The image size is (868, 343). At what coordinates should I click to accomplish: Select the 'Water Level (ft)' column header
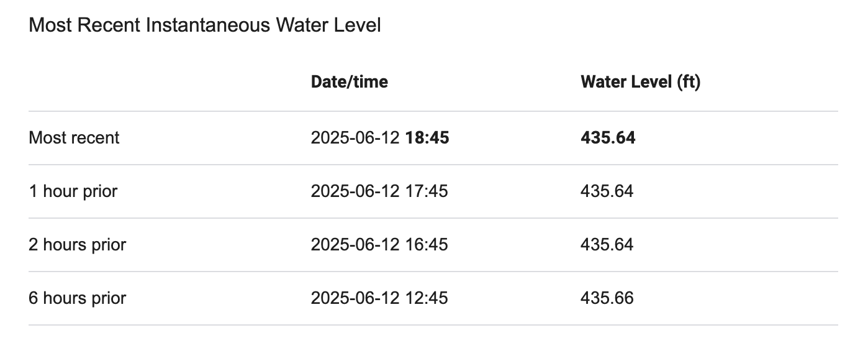(x=640, y=82)
